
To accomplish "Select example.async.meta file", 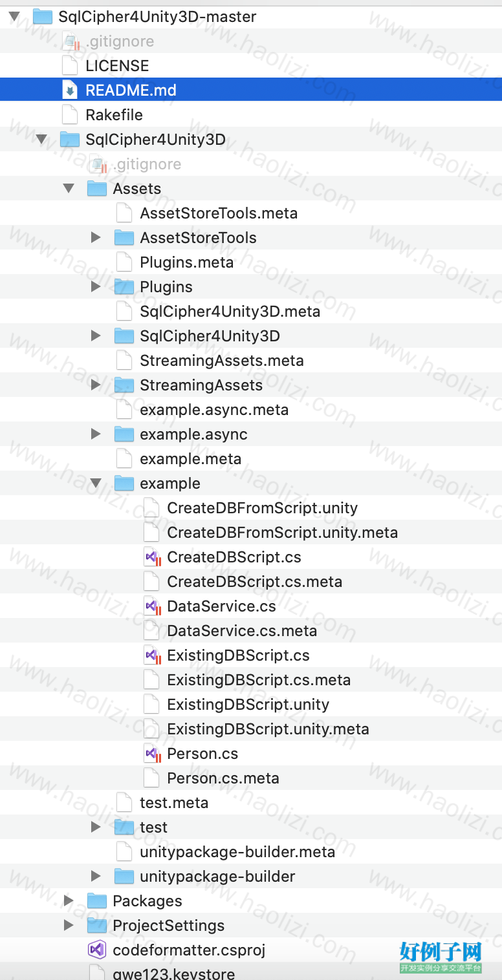I will [214, 410].
